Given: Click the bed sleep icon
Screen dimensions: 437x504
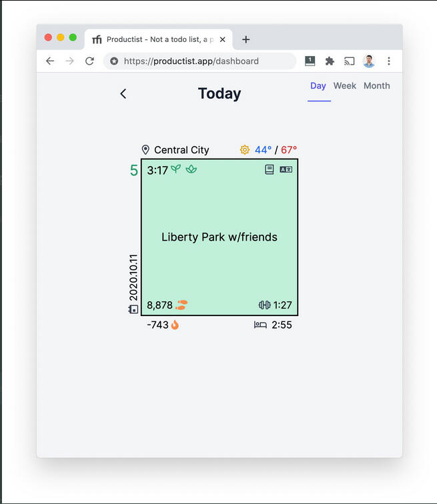Looking at the screenshot, I should coord(260,325).
